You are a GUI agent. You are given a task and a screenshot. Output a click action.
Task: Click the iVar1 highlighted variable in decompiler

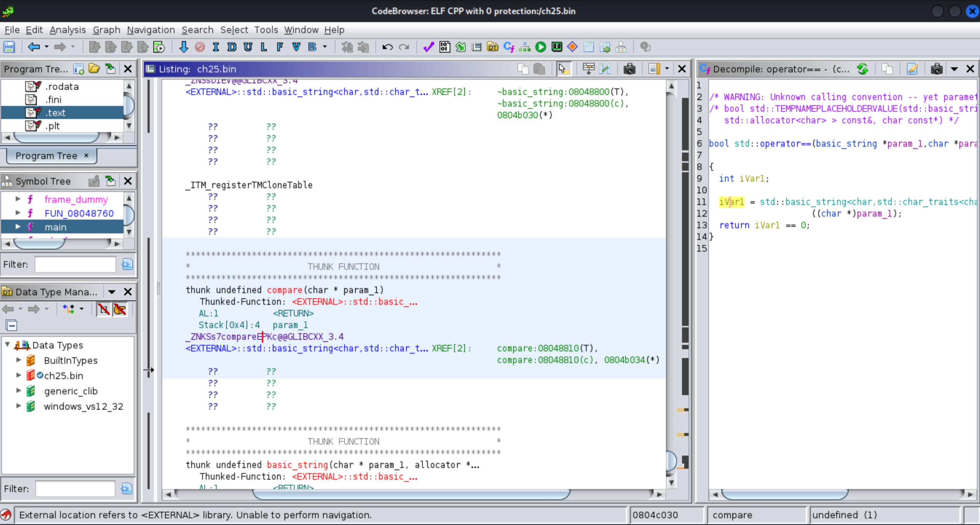[731, 201]
